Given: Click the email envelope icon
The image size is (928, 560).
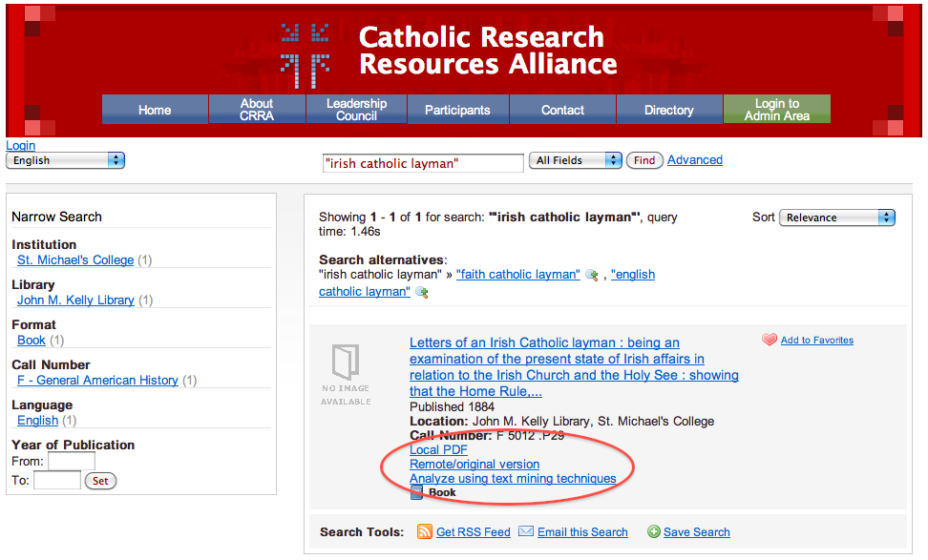Looking at the screenshot, I should point(526,531).
